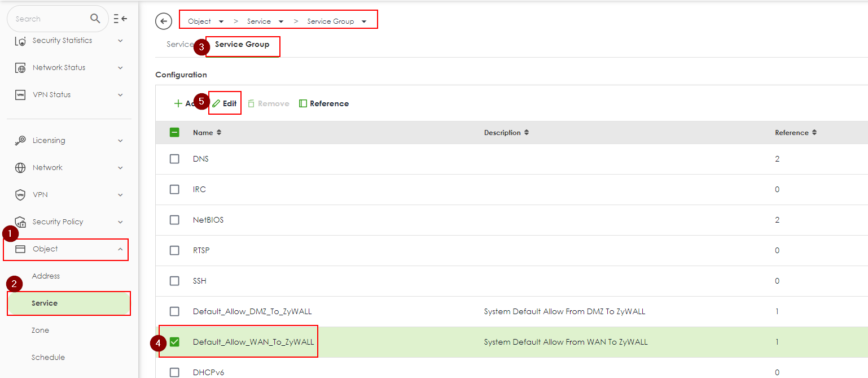
Task: Click the Licensing key icon
Action: (x=20, y=141)
